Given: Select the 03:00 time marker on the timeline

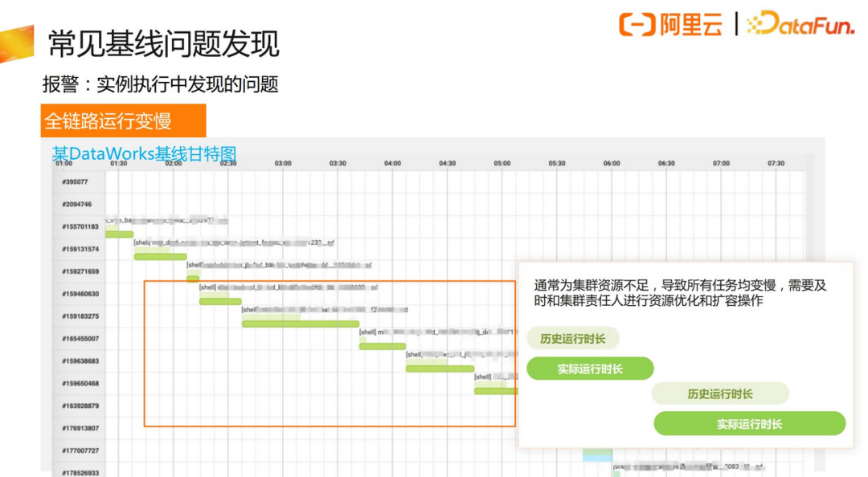Looking at the screenshot, I should pos(283,163).
